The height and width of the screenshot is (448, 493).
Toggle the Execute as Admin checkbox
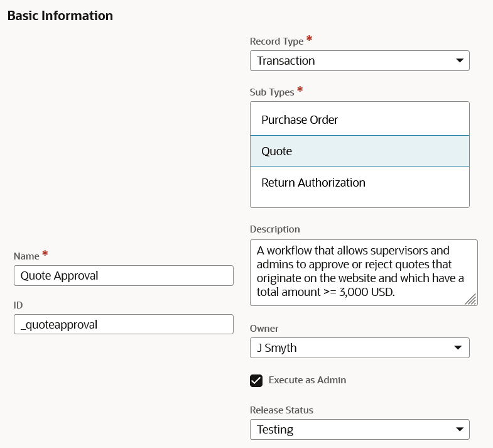(256, 381)
